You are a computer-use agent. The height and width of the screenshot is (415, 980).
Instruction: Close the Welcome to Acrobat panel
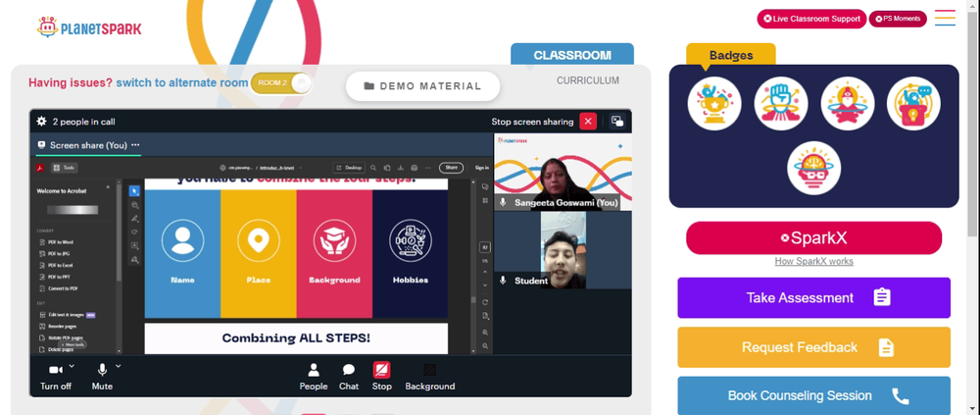(x=108, y=187)
